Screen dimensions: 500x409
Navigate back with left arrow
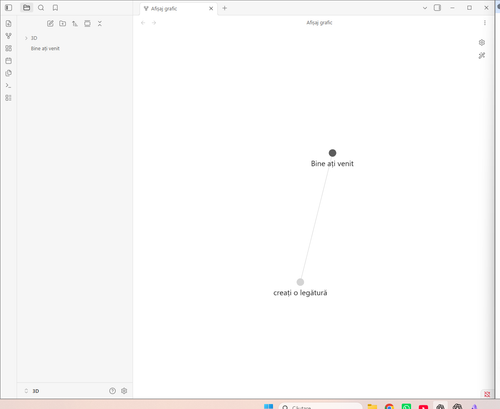143,23
